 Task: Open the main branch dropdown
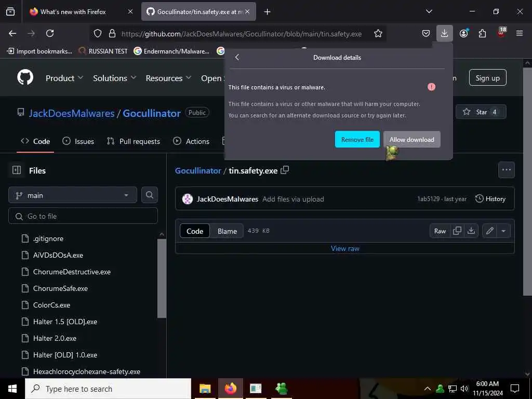click(73, 195)
